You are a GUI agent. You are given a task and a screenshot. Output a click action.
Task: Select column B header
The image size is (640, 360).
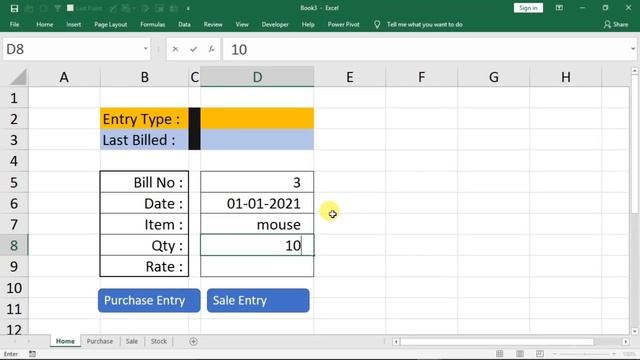tap(144, 77)
